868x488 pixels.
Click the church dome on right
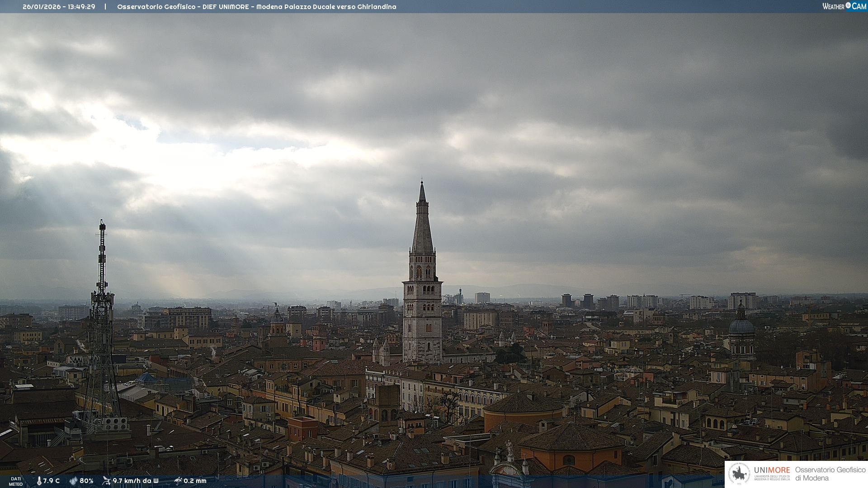pyautogui.click(x=741, y=325)
